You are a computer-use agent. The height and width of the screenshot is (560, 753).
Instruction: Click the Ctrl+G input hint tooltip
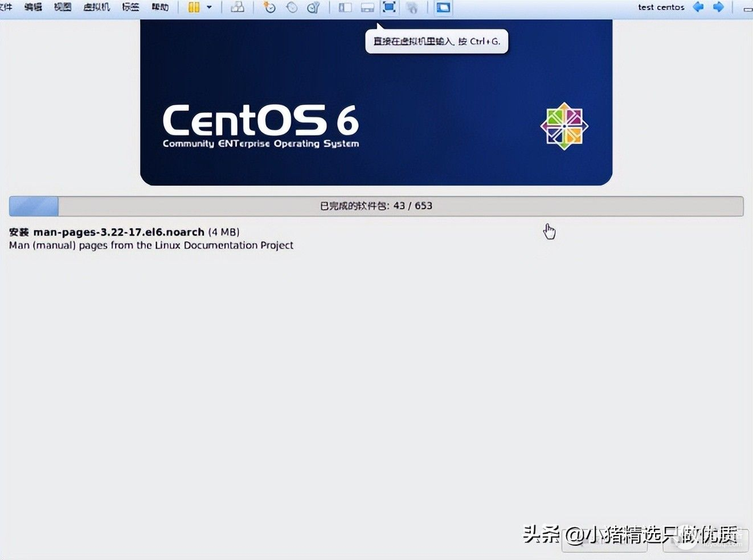[436, 41]
